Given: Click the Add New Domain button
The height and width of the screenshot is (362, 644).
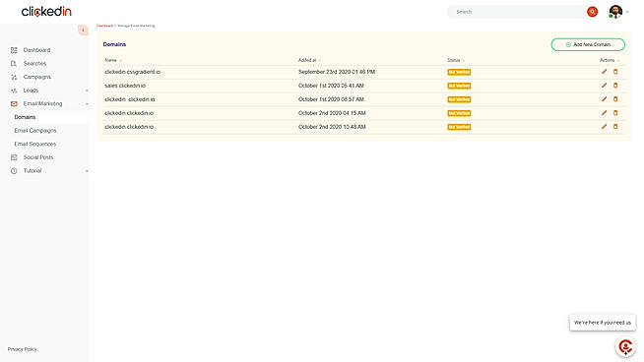Looking at the screenshot, I should point(588,44).
